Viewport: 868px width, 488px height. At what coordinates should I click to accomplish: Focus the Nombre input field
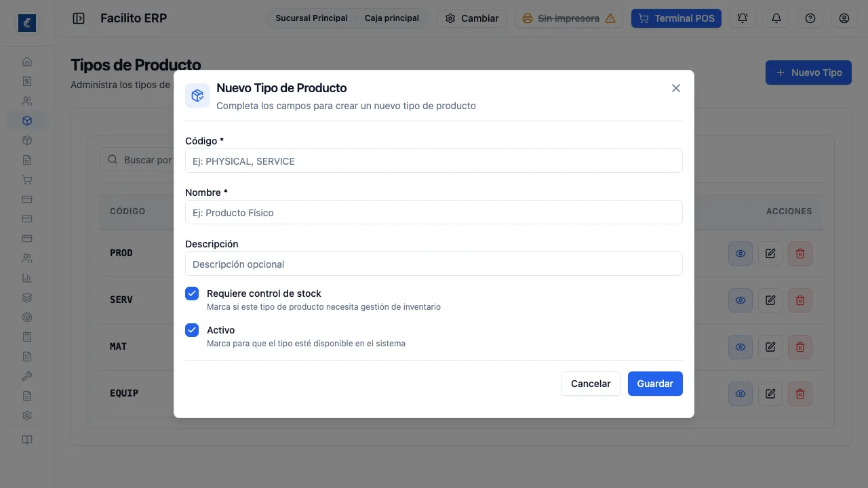coord(434,213)
